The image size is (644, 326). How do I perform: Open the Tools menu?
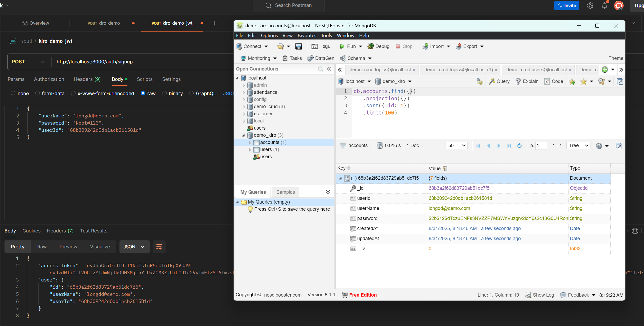click(x=326, y=36)
